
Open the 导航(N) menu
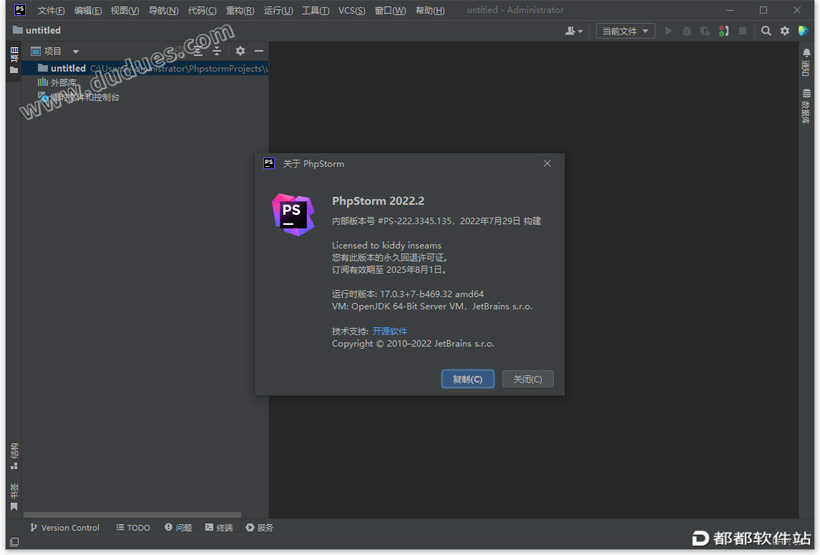click(x=163, y=10)
